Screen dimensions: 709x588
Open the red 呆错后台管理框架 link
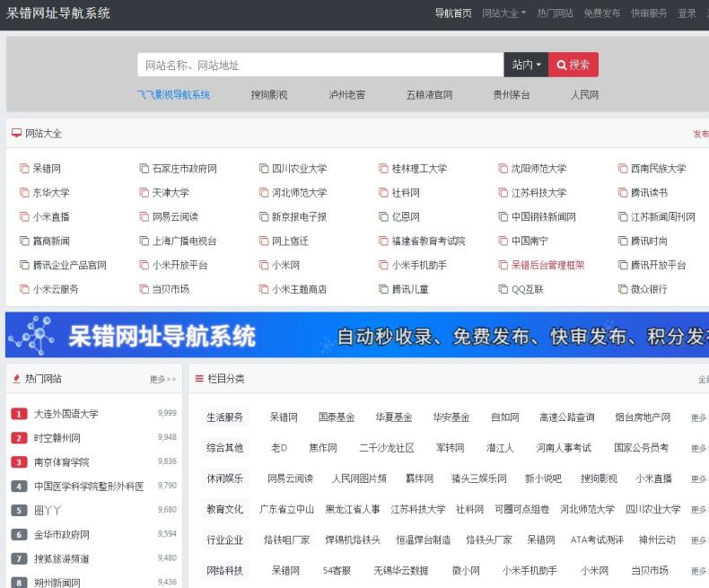[x=548, y=265]
